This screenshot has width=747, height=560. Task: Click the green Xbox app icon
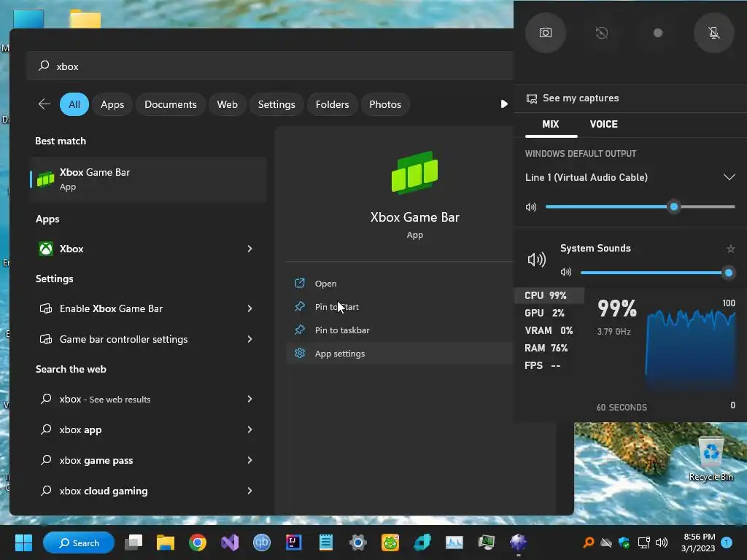[x=46, y=249]
